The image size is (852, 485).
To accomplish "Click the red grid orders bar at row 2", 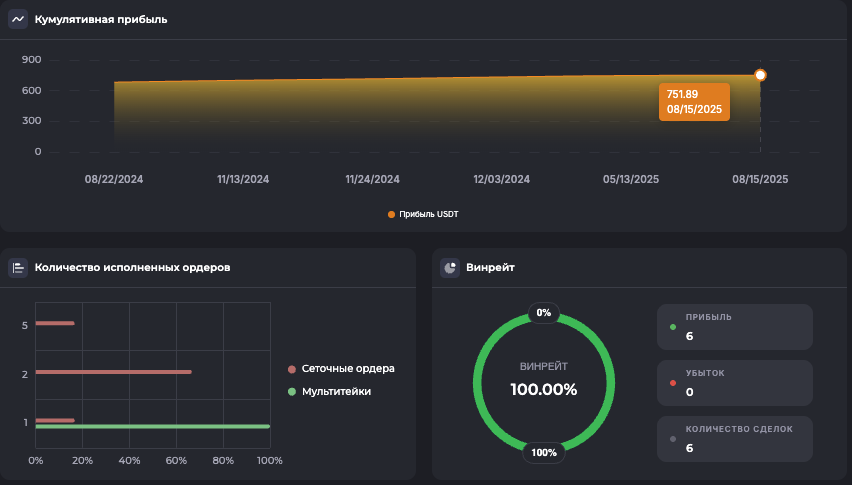I will pos(113,372).
